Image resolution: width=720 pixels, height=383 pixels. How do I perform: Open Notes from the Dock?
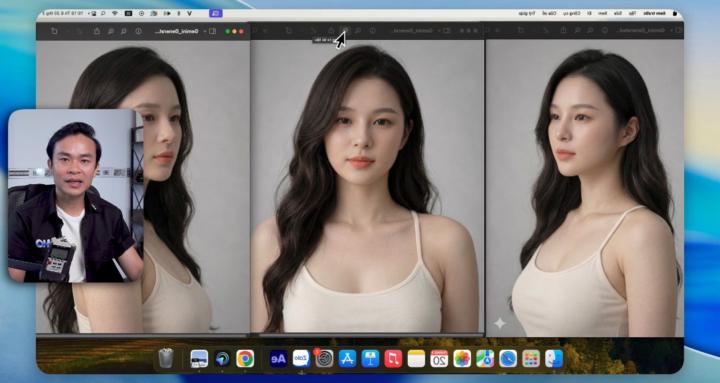point(416,359)
